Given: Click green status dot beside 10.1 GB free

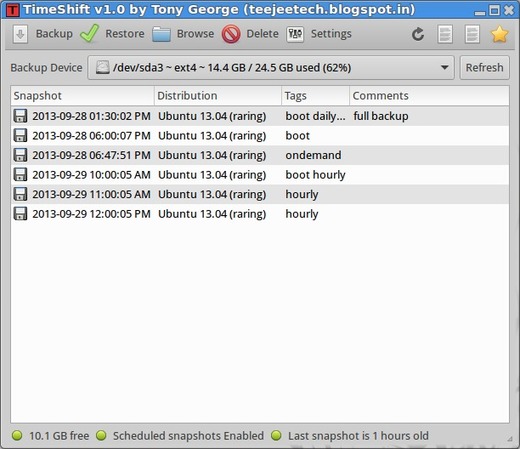Looking at the screenshot, I should pos(17,435).
